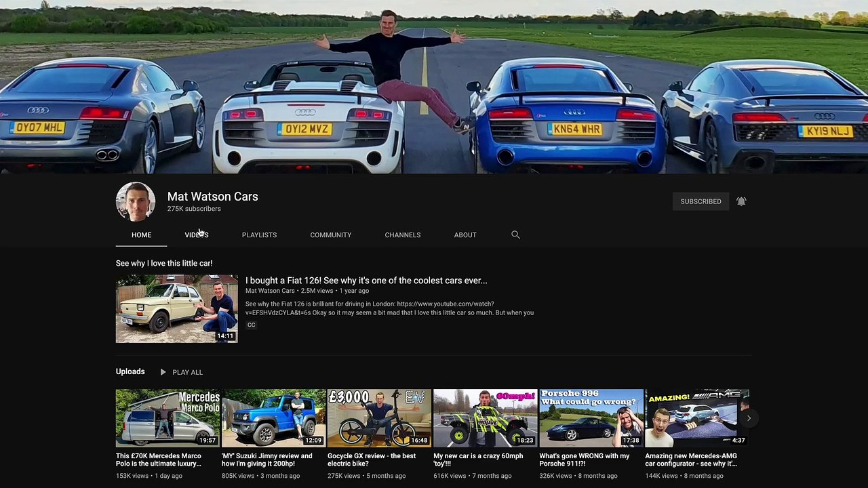Click title 'This £70K Mercedes Marco Polo'
The image size is (868, 488).
pos(159,460)
